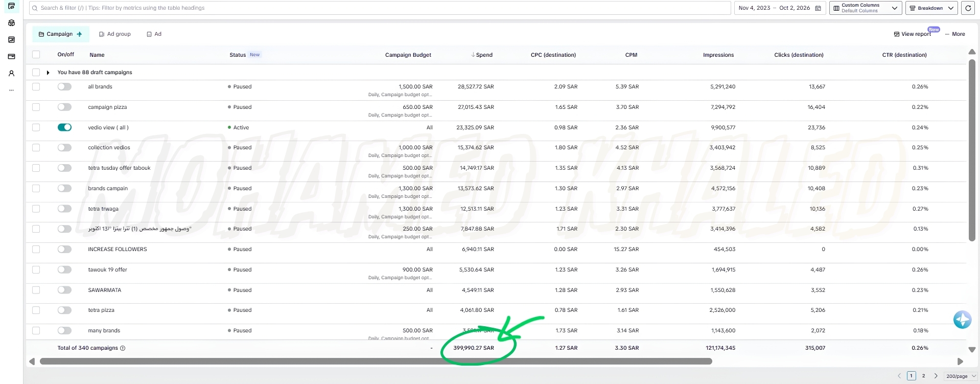Click page 1 in pagination
The width and height of the screenshot is (980, 384).
pyautogui.click(x=911, y=376)
